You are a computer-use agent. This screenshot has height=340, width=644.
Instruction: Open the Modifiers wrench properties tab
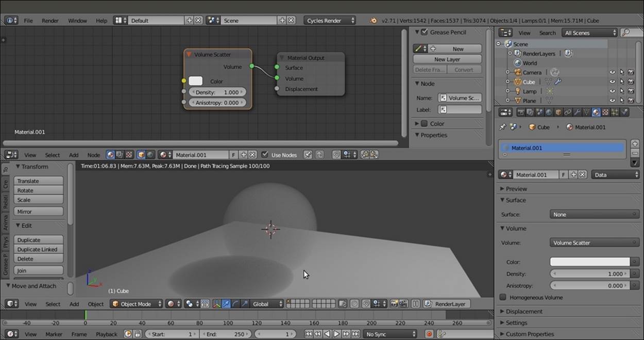[577, 112]
